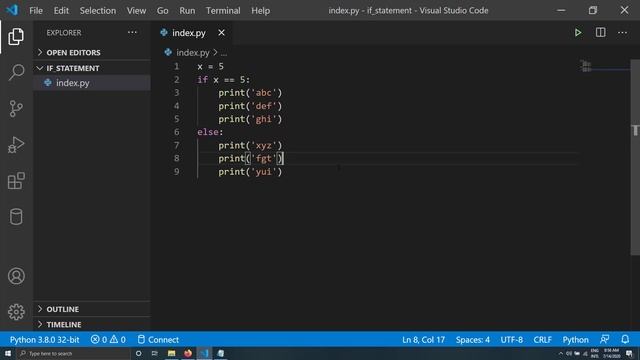The image size is (640, 360).
Task: Change end of line sequence CRLF
Action: click(542, 340)
